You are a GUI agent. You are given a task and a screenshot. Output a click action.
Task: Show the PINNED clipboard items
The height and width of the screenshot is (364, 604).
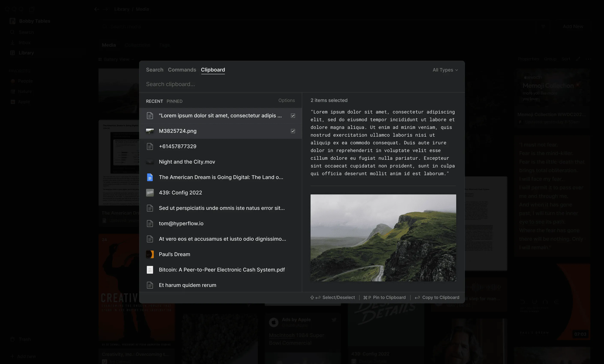coord(175,101)
